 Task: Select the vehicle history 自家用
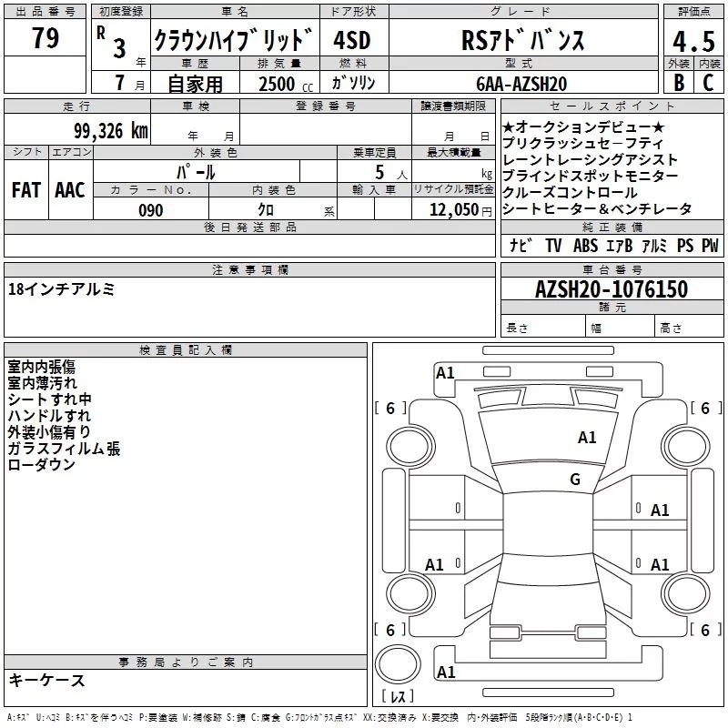(x=195, y=84)
